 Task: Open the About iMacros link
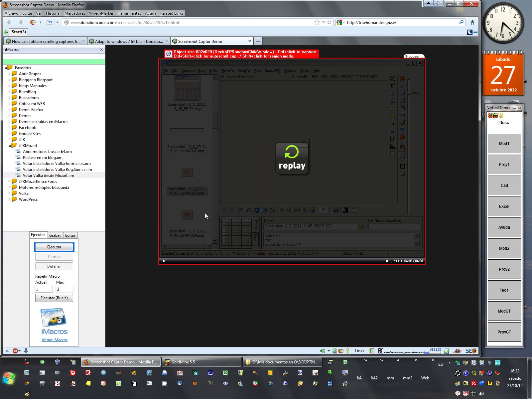[x=55, y=340]
